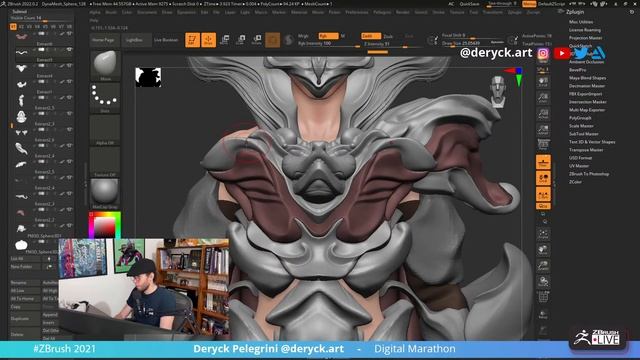Click the List All arrow icon
The width and height of the screenshot is (640, 360).
point(49,259)
